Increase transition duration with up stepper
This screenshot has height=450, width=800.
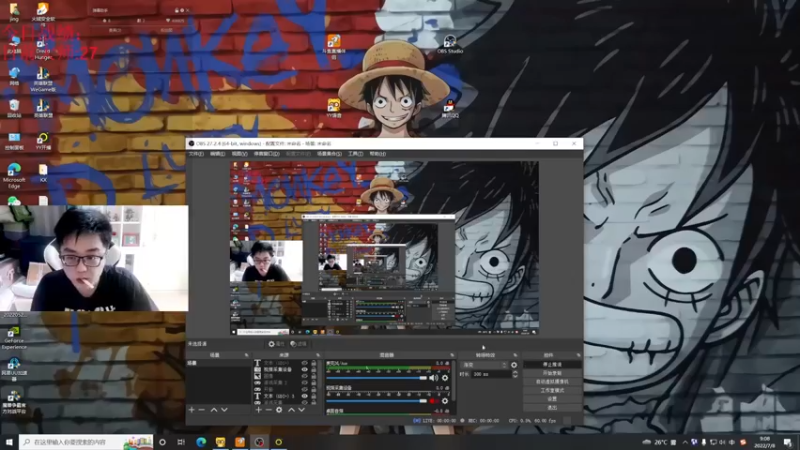click(x=515, y=372)
